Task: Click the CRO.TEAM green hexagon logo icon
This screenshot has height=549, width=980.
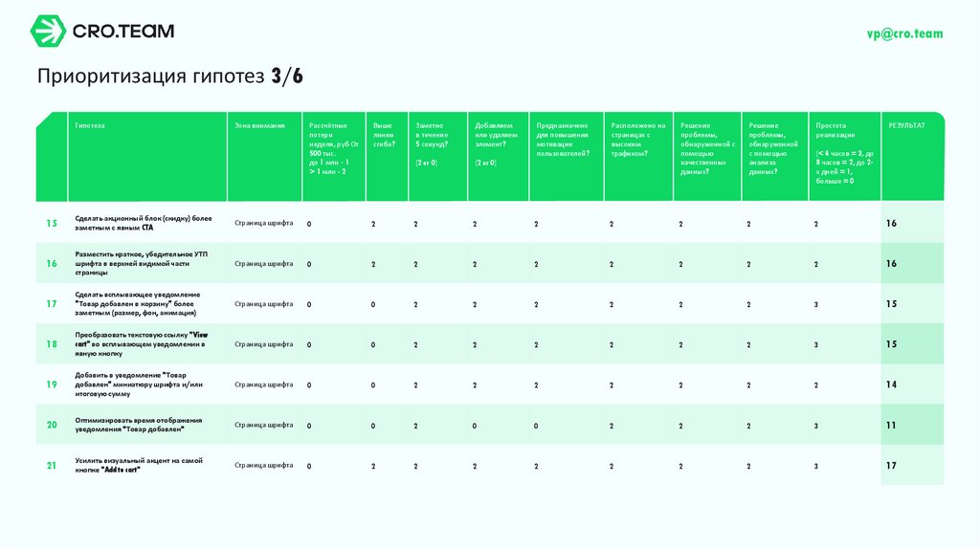Action: point(48,31)
